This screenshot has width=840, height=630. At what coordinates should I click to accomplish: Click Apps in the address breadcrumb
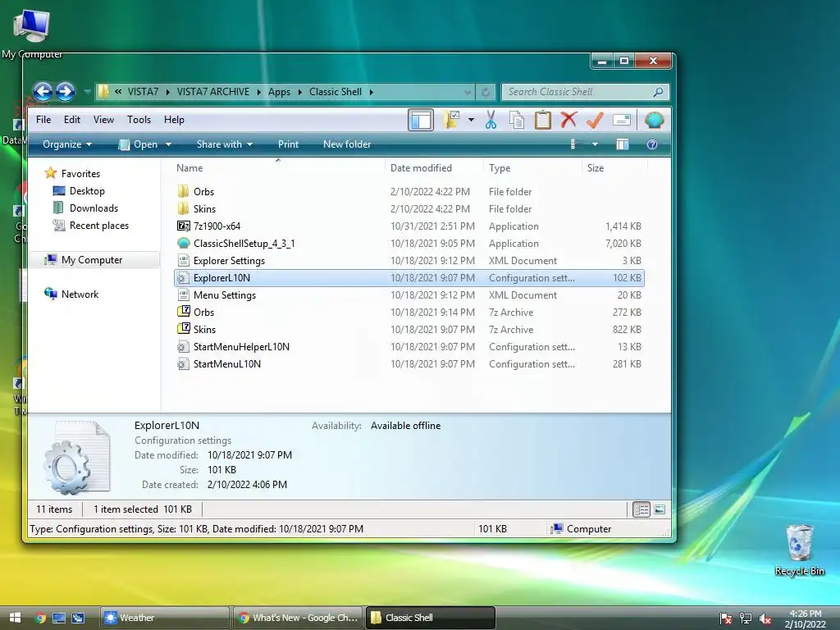tap(279, 92)
